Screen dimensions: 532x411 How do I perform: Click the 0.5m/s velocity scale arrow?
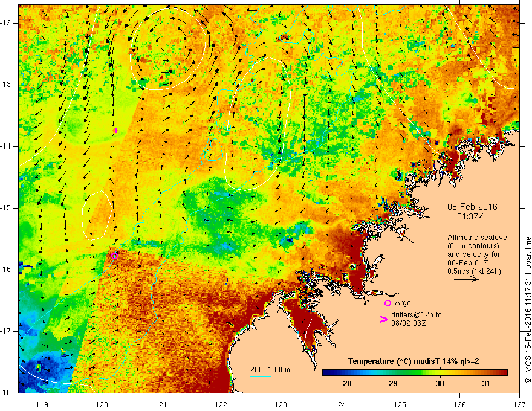[466, 279]
